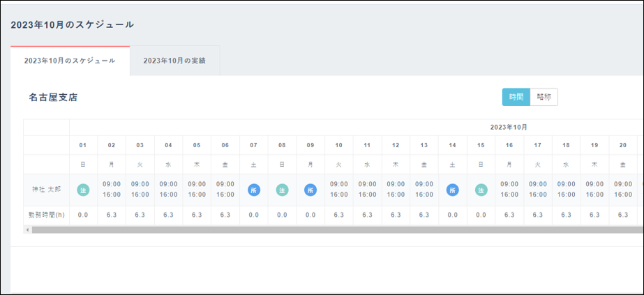Click the horizontal scrollbar thumb under the table
The image size is (644, 295).
(335, 229)
